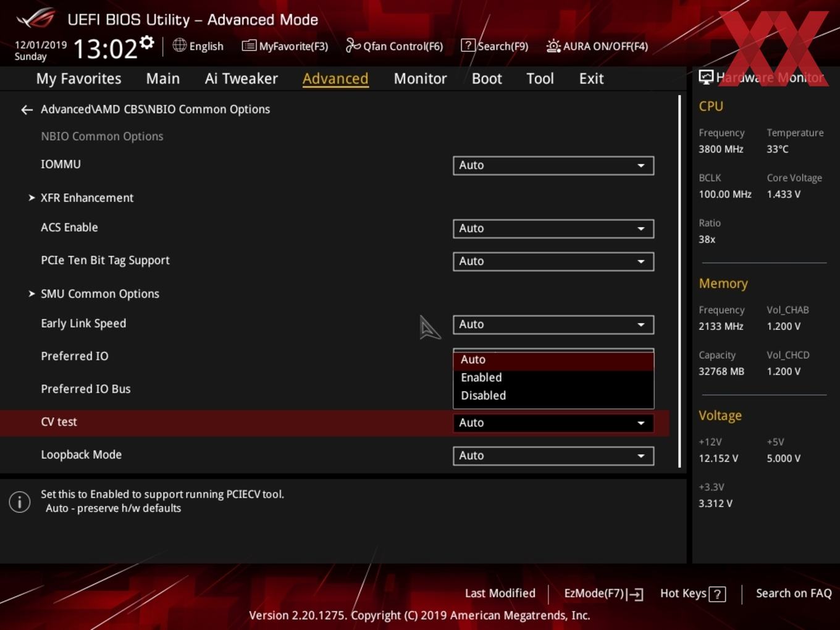Open the Exit tab
Image resolution: width=840 pixels, height=630 pixels.
[591, 78]
